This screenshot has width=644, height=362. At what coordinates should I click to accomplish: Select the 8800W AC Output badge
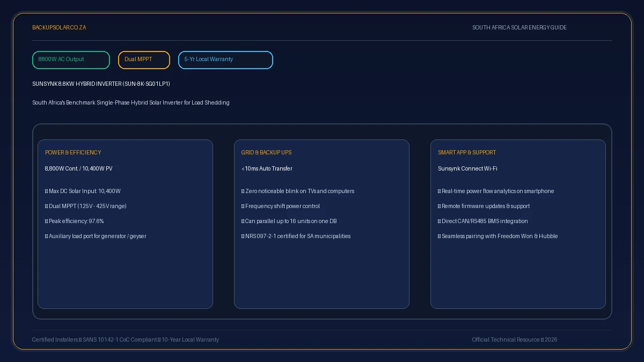[71, 60]
